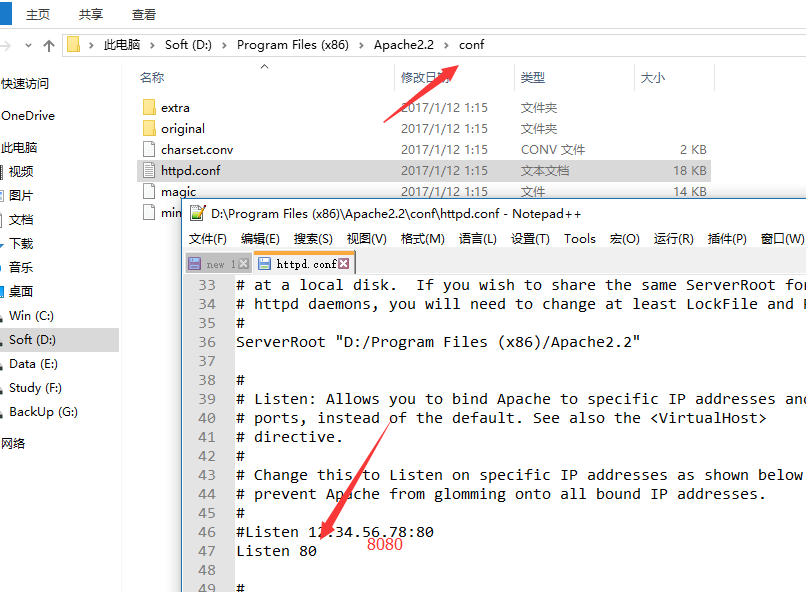The image size is (806, 592).
Task: Click the folder icon in the address bar
Action: tap(74, 45)
